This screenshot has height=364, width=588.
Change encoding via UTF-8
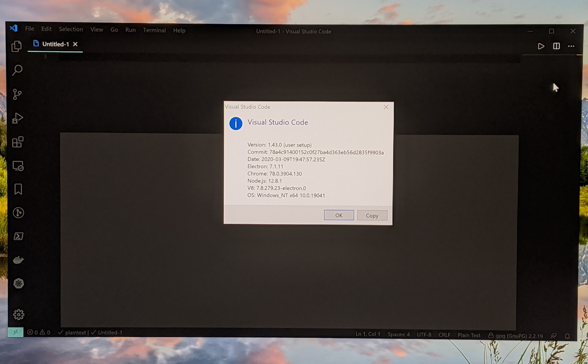(424, 335)
